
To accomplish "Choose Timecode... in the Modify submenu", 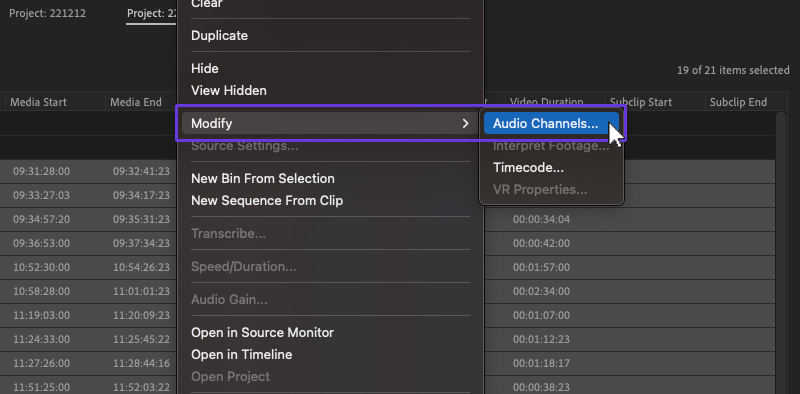I will (x=528, y=167).
